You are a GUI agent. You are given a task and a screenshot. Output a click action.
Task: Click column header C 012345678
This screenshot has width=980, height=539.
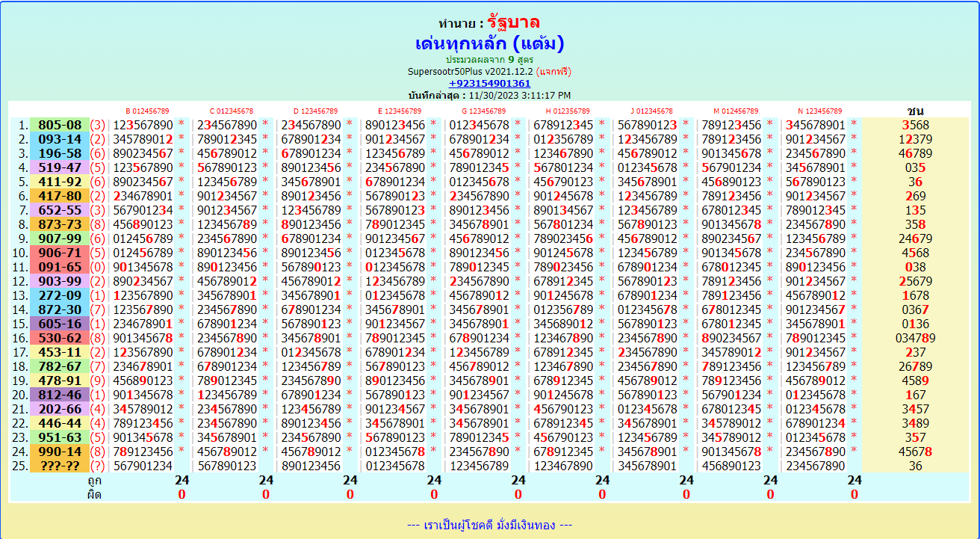pyautogui.click(x=231, y=111)
